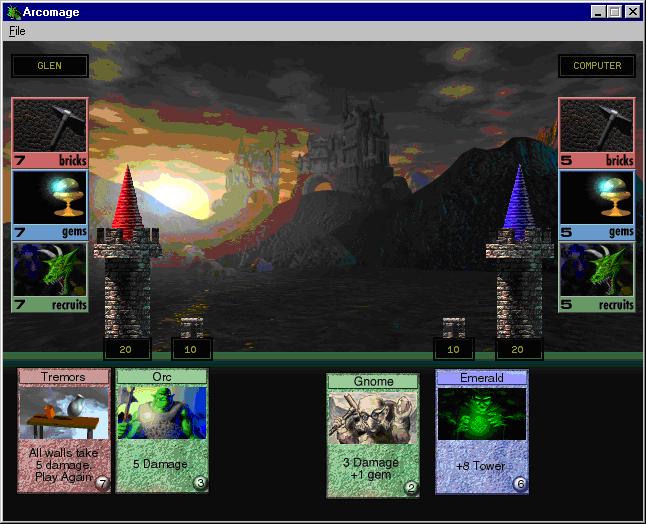Click Computer's tower height value 20

tap(519, 349)
